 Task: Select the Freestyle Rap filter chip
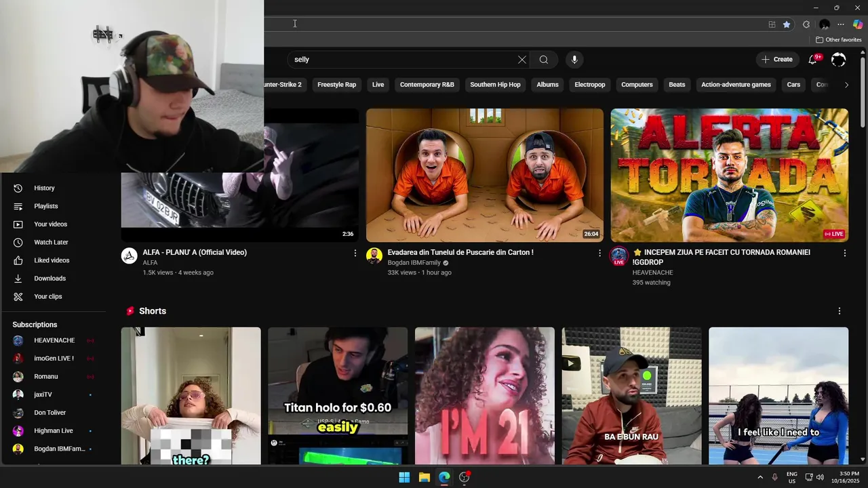click(x=336, y=85)
